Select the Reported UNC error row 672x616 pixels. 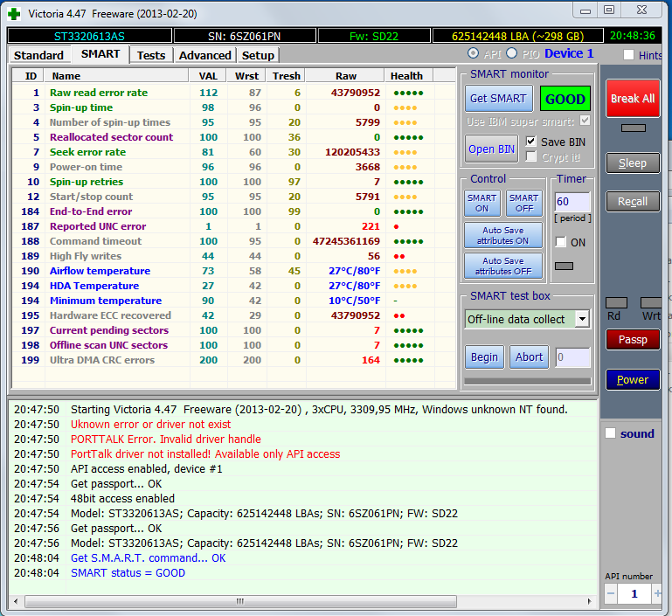tap(233, 226)
